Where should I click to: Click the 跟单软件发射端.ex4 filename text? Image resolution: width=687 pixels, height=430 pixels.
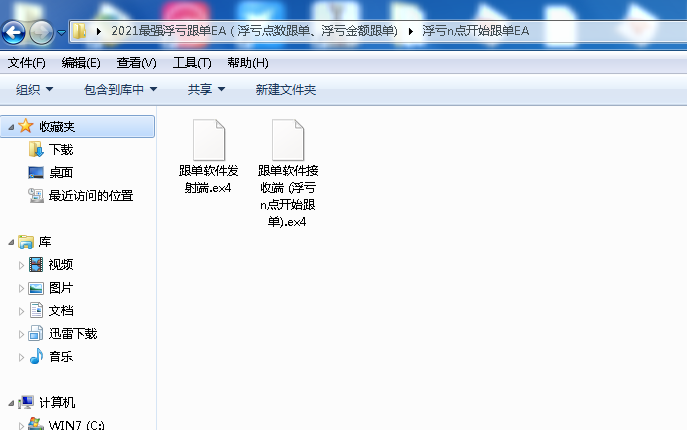209,179
